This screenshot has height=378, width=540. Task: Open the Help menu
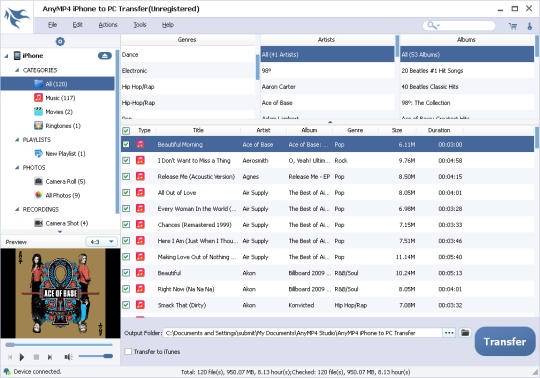tap(168, 25)
